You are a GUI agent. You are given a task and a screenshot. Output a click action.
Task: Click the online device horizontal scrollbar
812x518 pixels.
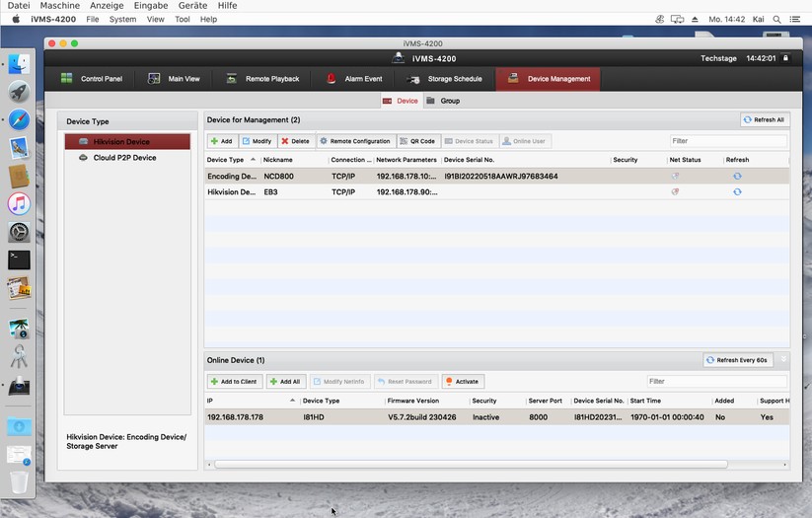point(471,464)
